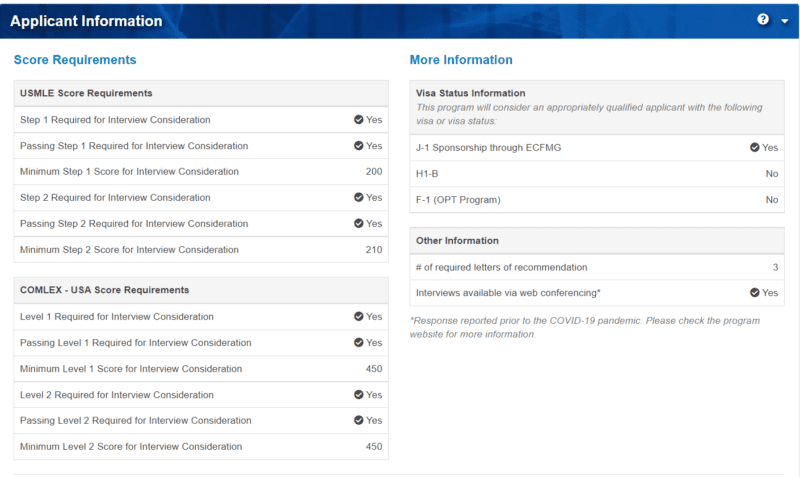Image resolution: width=800 pixels, height=477 pixels.
Task: Click the COMLEX - USA Score Requirements header
Action: [x=104, y=290]
